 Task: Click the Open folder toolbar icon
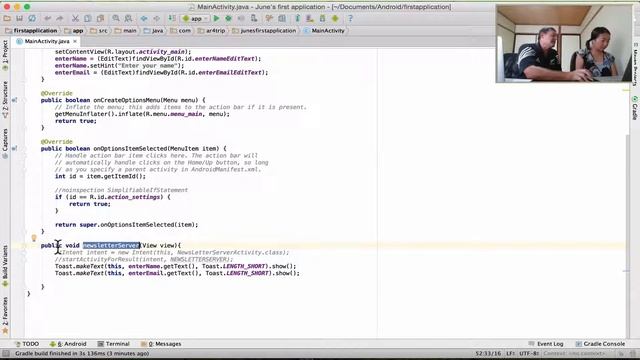point(7,18)
